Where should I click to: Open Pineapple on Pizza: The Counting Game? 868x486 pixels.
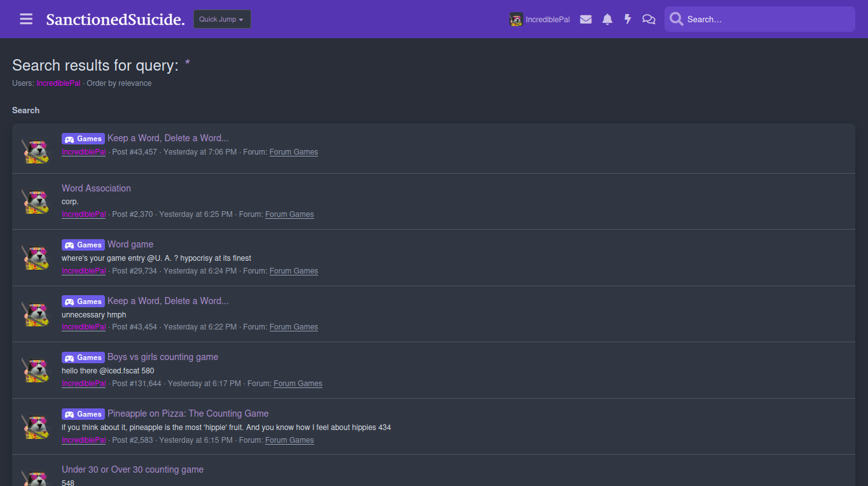click(x=188, y=413)
